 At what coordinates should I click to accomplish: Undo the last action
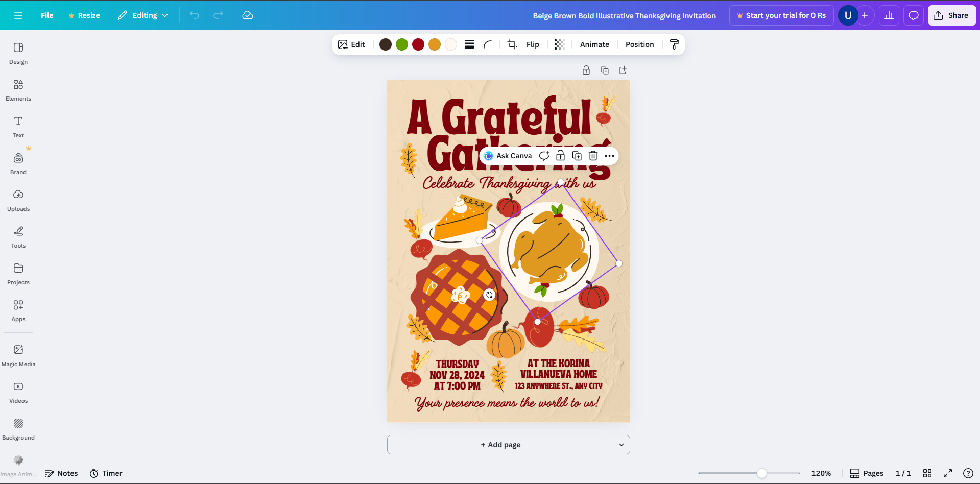click(x=194, y=15)
